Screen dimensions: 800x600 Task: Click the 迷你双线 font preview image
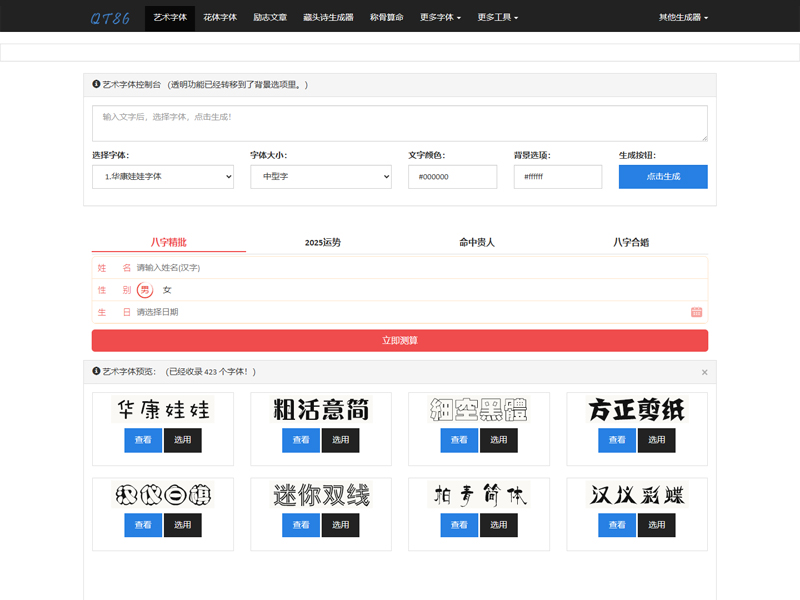pos(321,495)
